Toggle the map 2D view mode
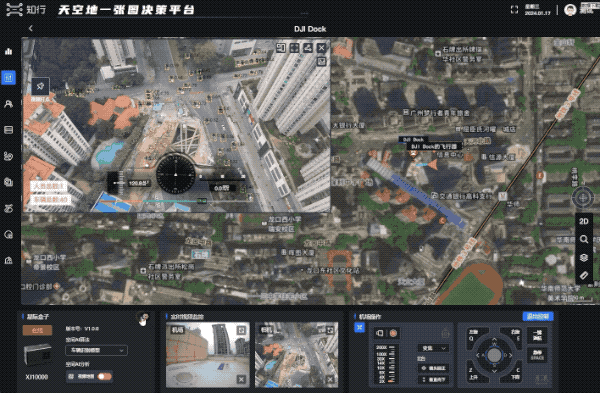This screenshot has height=393, width=600. pos(584,222)
